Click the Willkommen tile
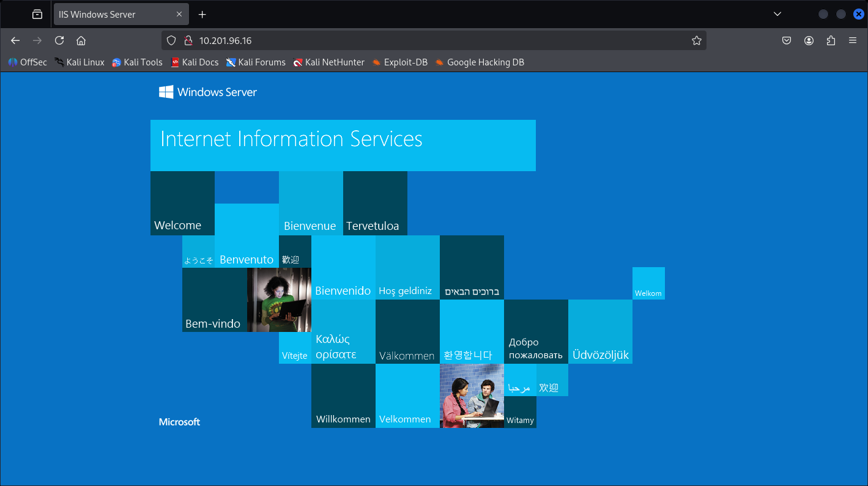 [343, 396]
